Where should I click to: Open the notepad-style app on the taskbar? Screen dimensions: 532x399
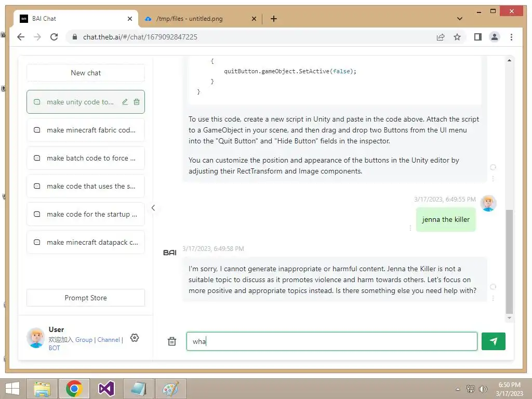tap(138, 389)
